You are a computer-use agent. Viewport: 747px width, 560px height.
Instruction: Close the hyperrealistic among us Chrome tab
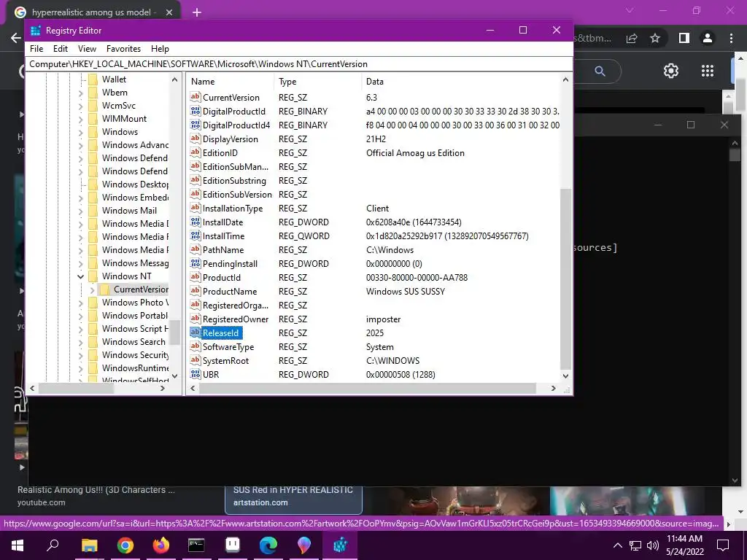[x=169, y=12]
